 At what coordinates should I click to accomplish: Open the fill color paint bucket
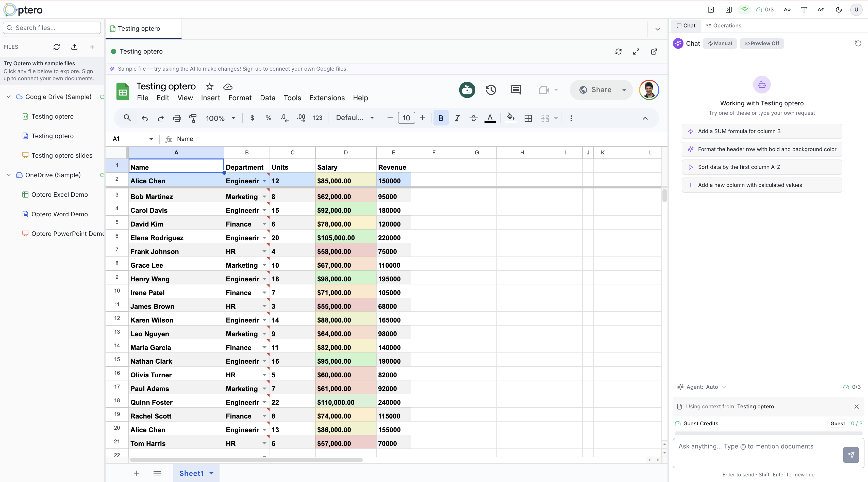[x=511, y=118]
